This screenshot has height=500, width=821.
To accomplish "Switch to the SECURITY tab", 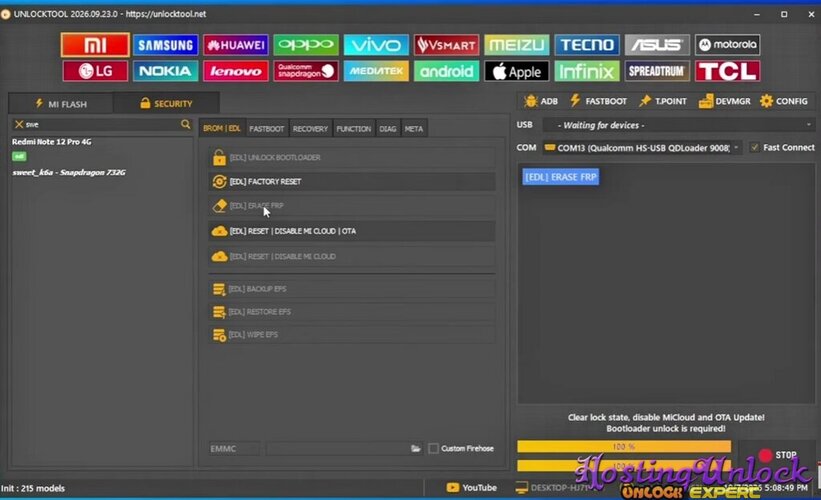I will coord(166,104).
